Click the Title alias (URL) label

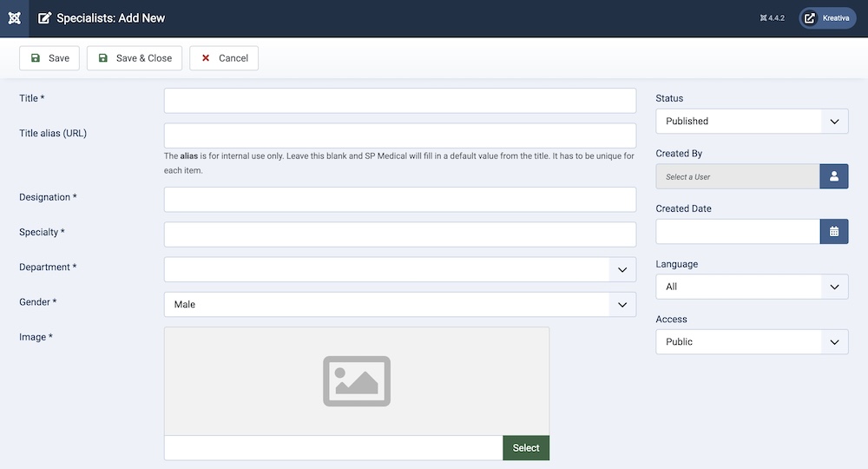click(53, 134)
